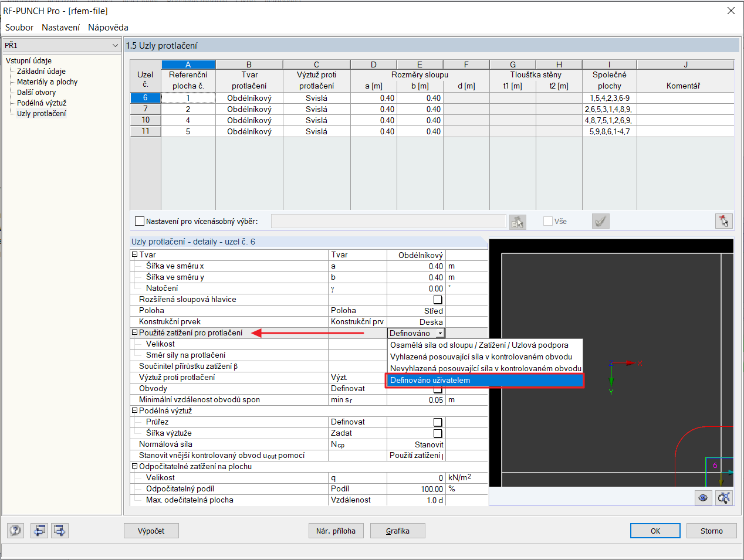Open Další otvory in navigator
Viewport: 744px width, 560px height.
36,92
